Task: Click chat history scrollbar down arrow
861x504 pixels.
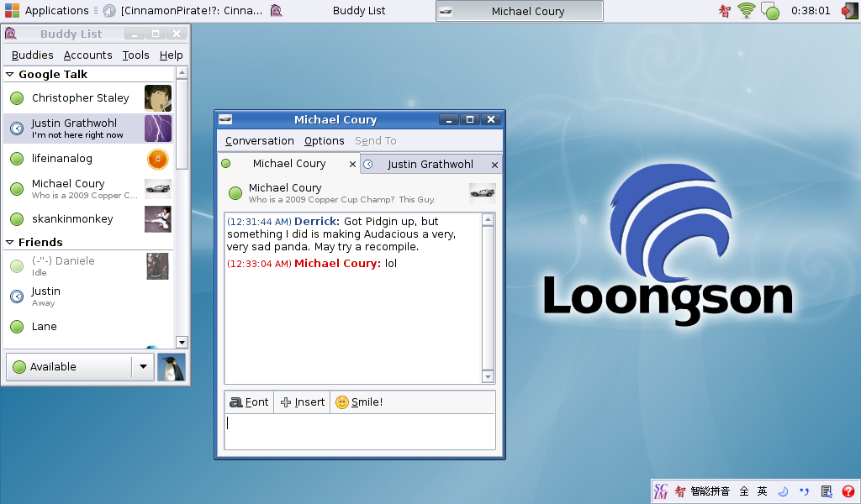Action: pos(488,376)
